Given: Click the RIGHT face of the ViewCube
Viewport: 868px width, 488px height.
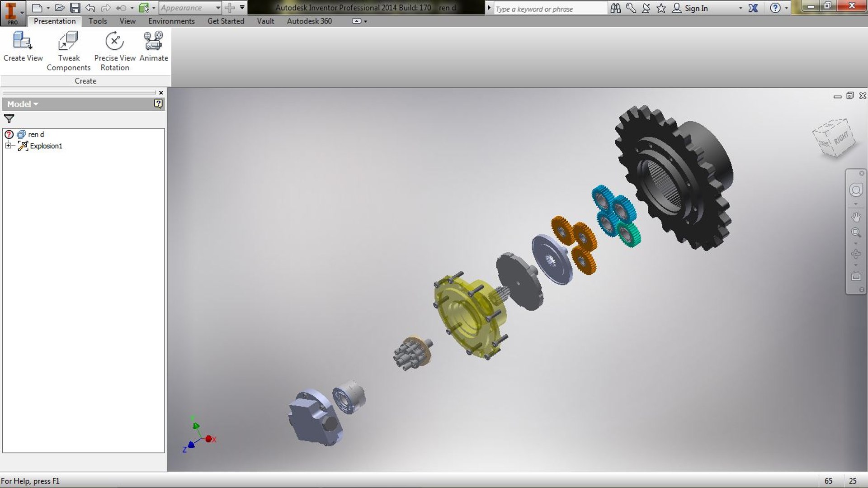Looking at the screenshot, I should point(841,137).
